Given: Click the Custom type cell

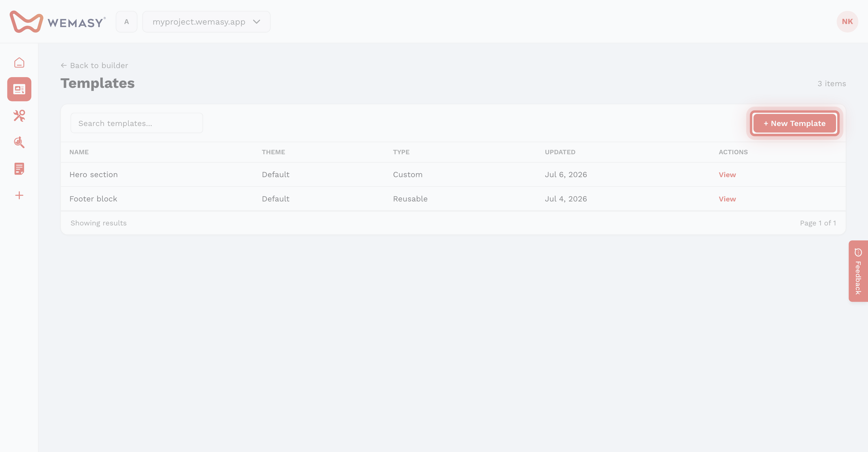Looking at the screenshot, I should pos(407,175).
